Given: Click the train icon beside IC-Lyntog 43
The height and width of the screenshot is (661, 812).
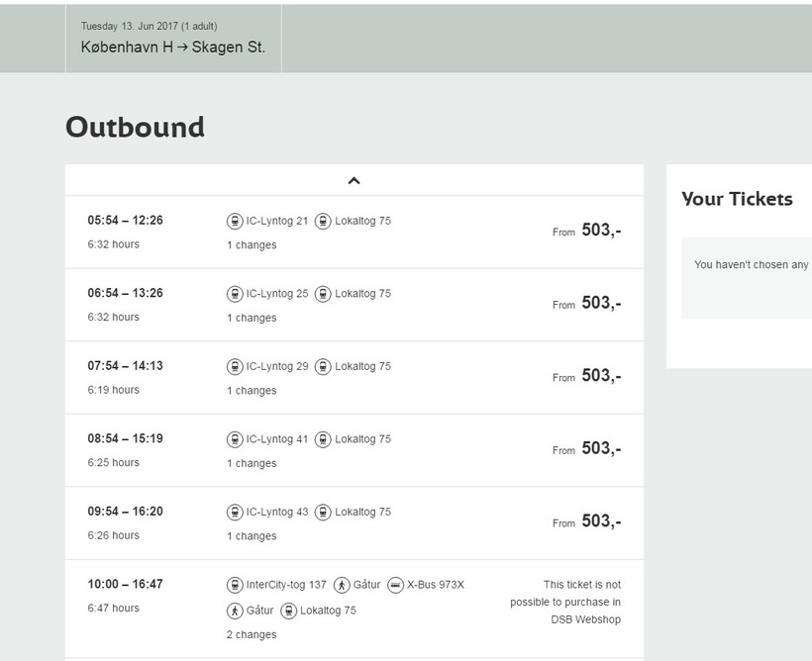Looking at the screenshot, I should point(235,513).
